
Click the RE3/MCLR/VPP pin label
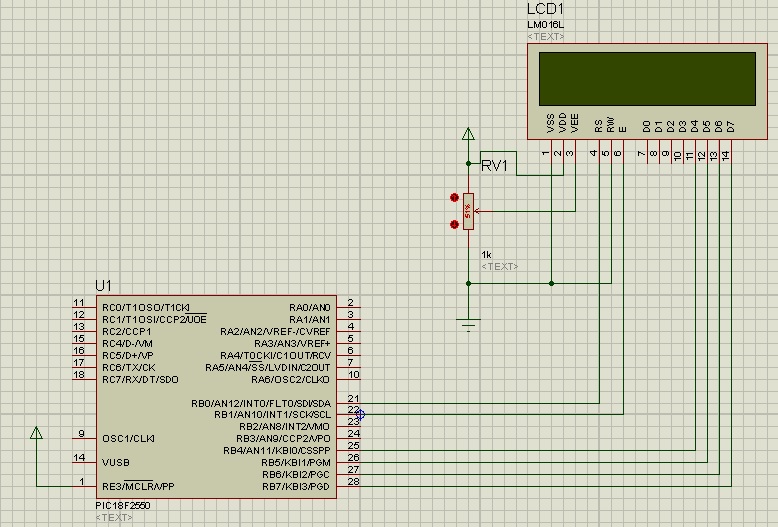click(138, 486)
